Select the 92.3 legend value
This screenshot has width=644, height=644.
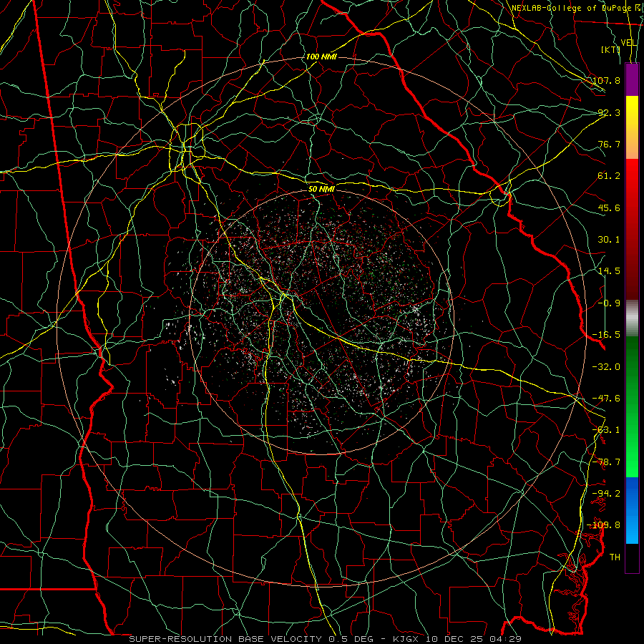pyautogui.click(x=610, y=112)
